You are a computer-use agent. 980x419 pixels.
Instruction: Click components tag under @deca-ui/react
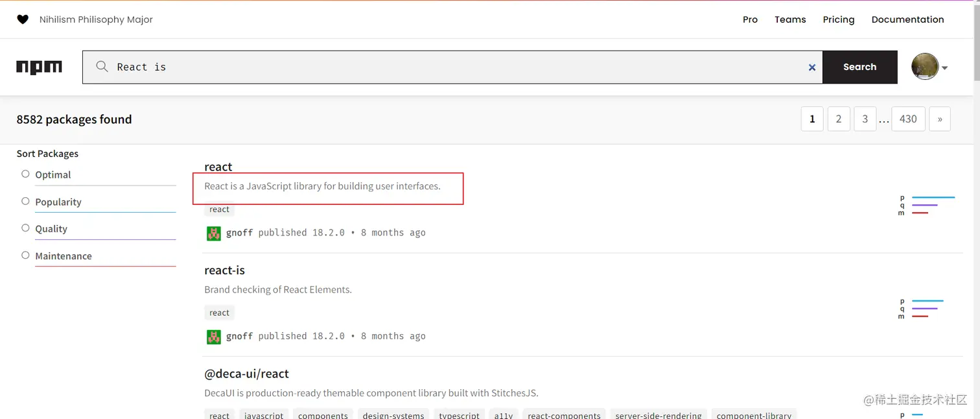pyautogui.click(x=323, y=415)
